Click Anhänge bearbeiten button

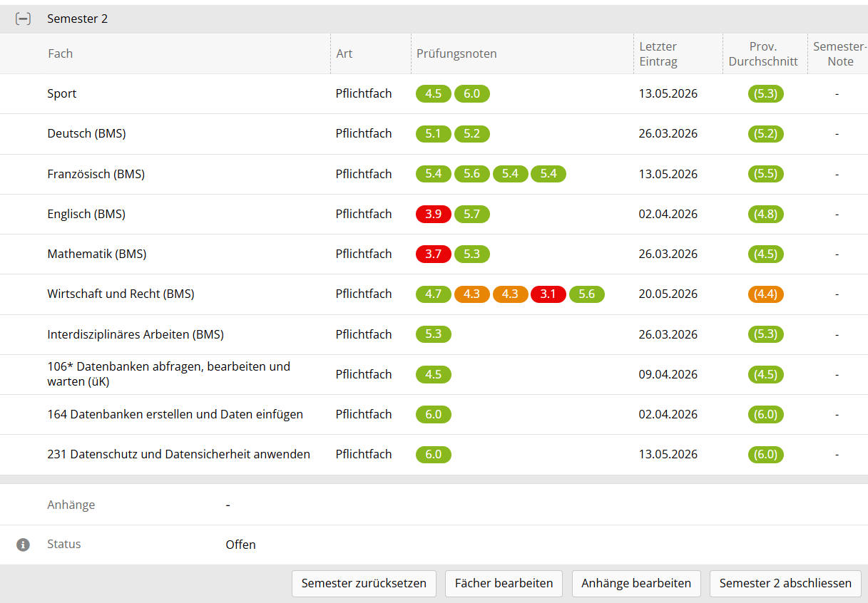tap(636, 583)
